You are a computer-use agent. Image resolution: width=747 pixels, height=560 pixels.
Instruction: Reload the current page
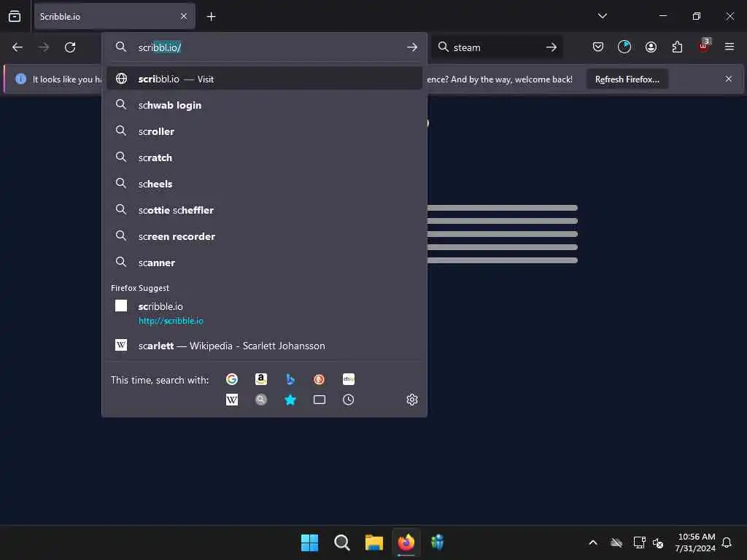coord(70,47)
